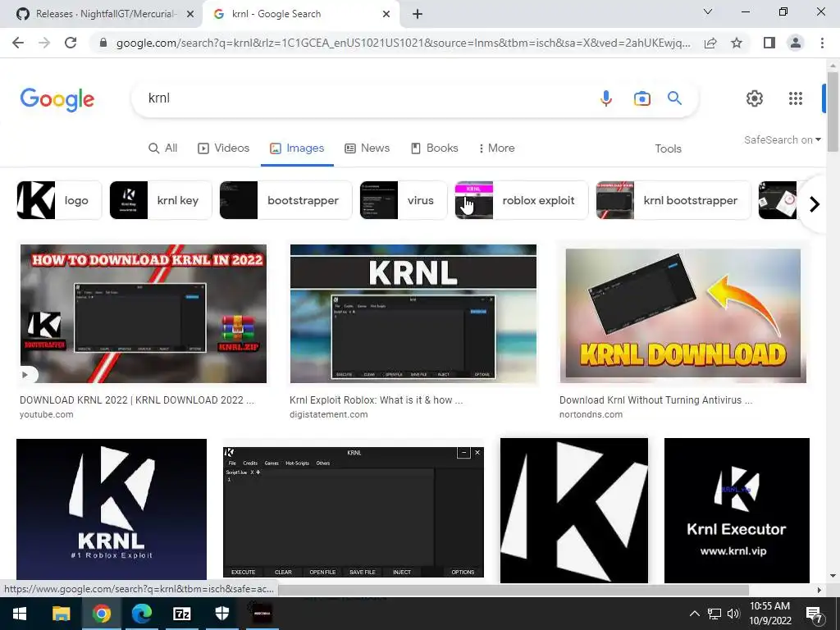840x630 pixels.
Task: Select the Books results tab
Action: tap(435, 148)
